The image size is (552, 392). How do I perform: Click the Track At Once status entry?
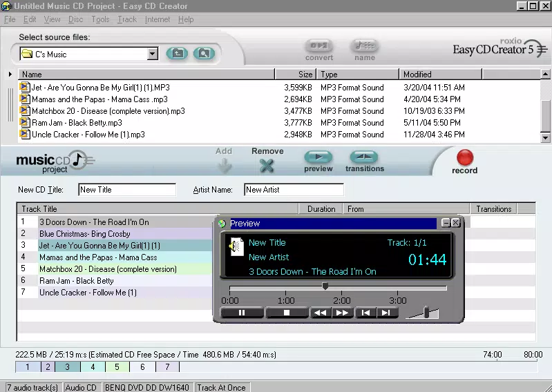tap(222, 387)
